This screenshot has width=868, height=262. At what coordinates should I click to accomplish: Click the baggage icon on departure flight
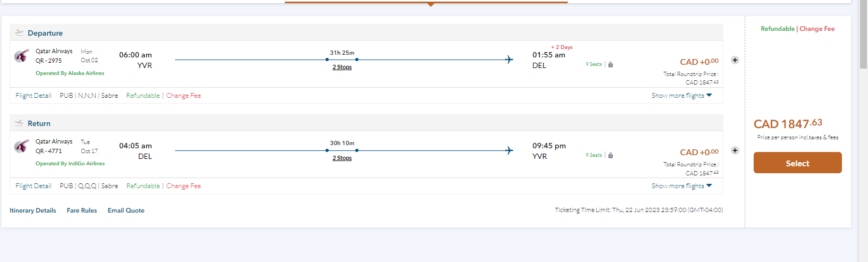[611, 64]
